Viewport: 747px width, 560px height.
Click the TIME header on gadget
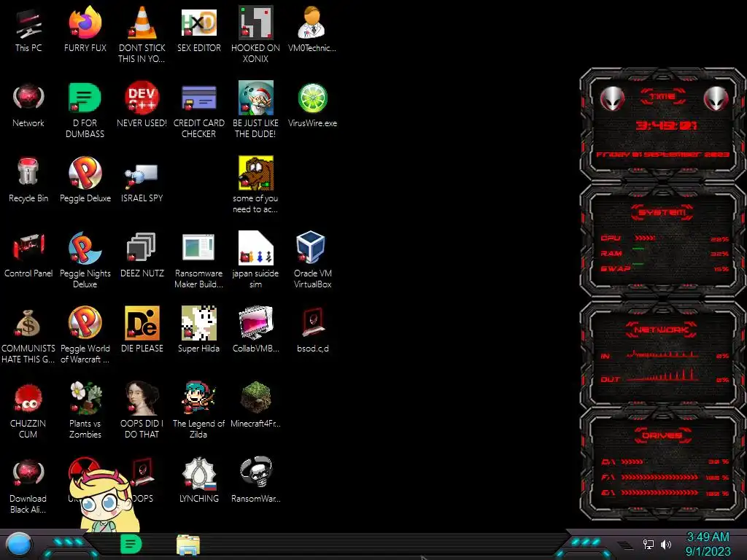(x=662, y=96)
